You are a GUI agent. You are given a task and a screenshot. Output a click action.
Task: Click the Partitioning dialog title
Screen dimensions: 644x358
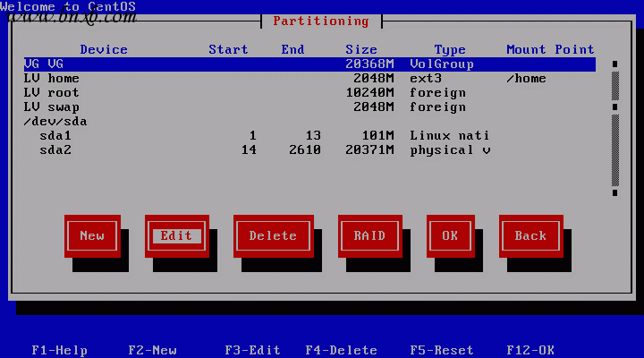(x=321, y=21)
